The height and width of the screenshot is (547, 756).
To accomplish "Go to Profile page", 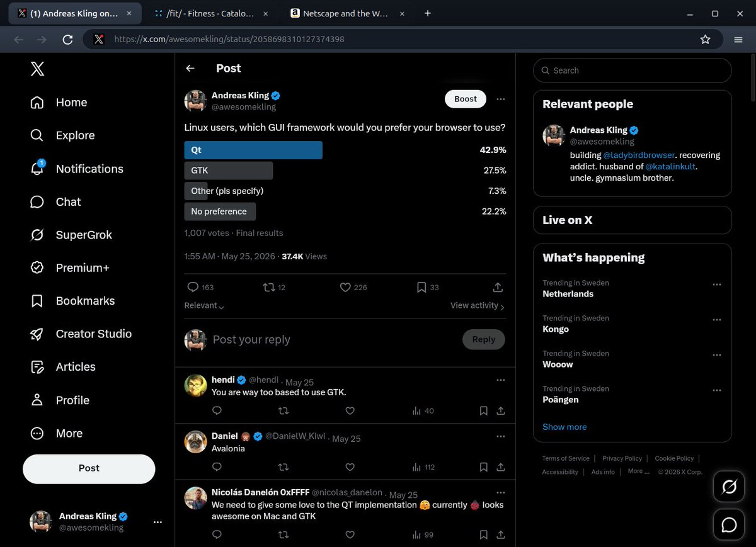I will (59, 400).
